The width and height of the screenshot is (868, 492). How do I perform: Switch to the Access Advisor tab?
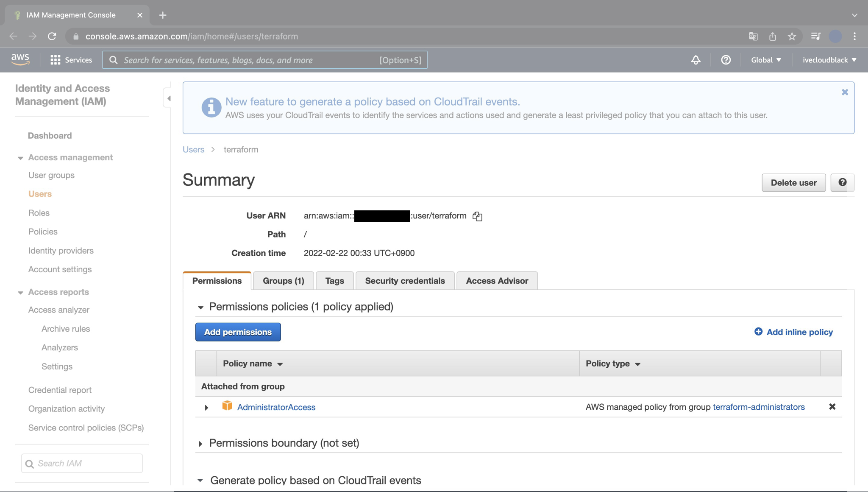pos(497,280)
